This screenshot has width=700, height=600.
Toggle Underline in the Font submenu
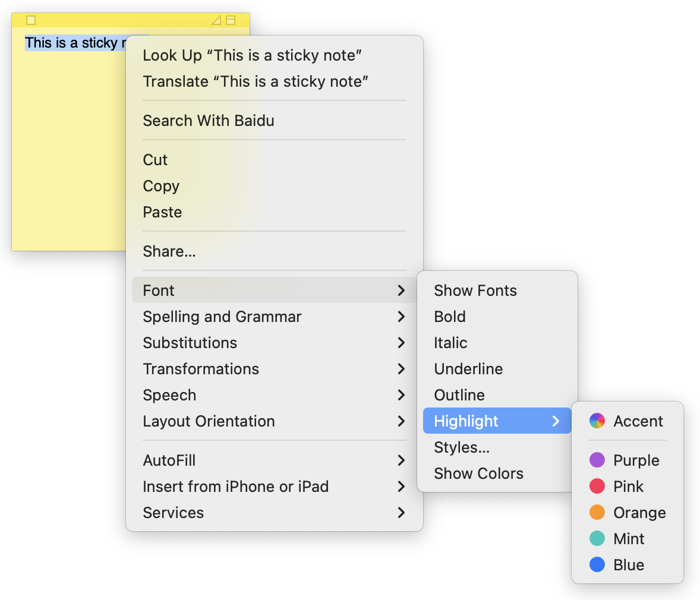[468, 369]
